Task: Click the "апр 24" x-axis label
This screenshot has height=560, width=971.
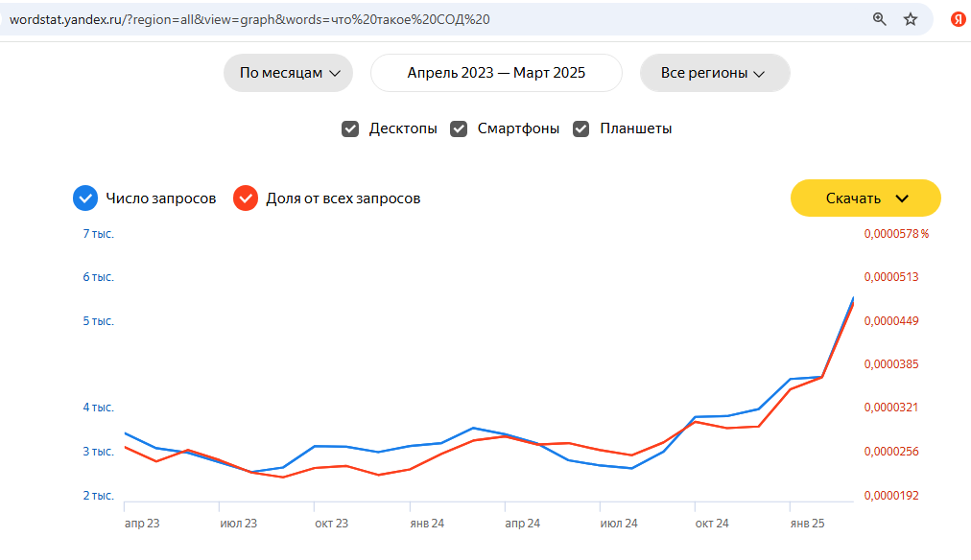Action: point(522,524)
